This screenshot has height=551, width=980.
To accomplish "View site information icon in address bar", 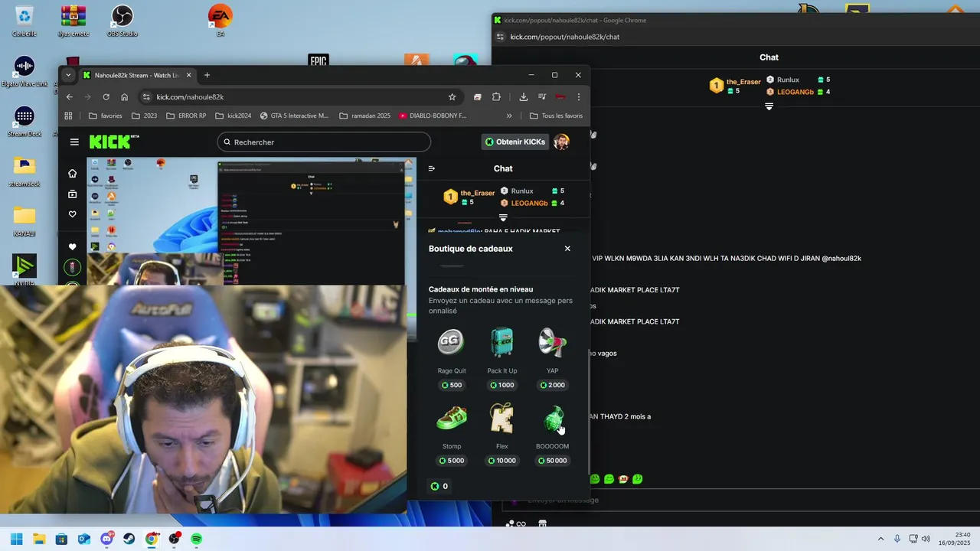I will point(147,97).
